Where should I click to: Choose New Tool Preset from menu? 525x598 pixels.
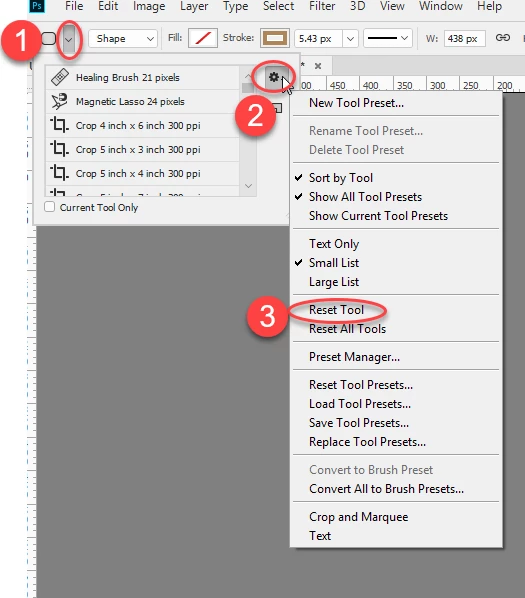pyautogui.click(x=396, y=103)
